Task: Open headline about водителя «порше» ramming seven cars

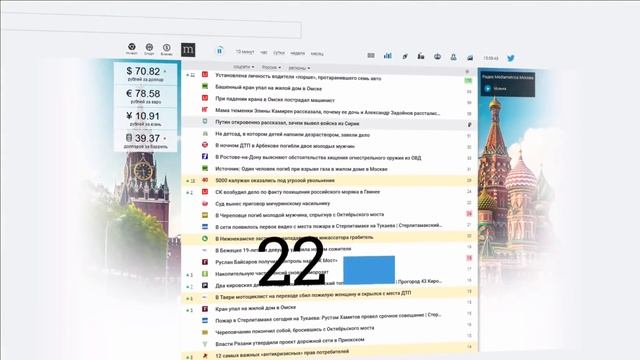Action: [298, 77]
